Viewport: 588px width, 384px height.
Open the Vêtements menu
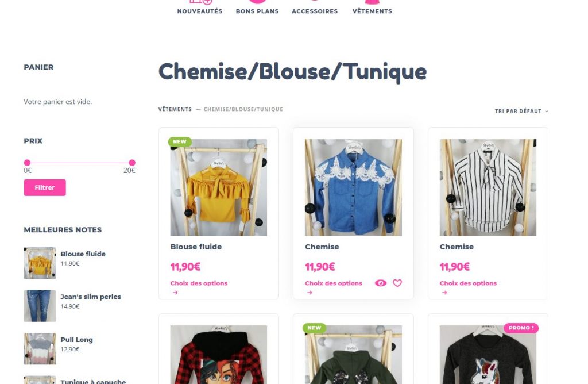pos(372,11)
